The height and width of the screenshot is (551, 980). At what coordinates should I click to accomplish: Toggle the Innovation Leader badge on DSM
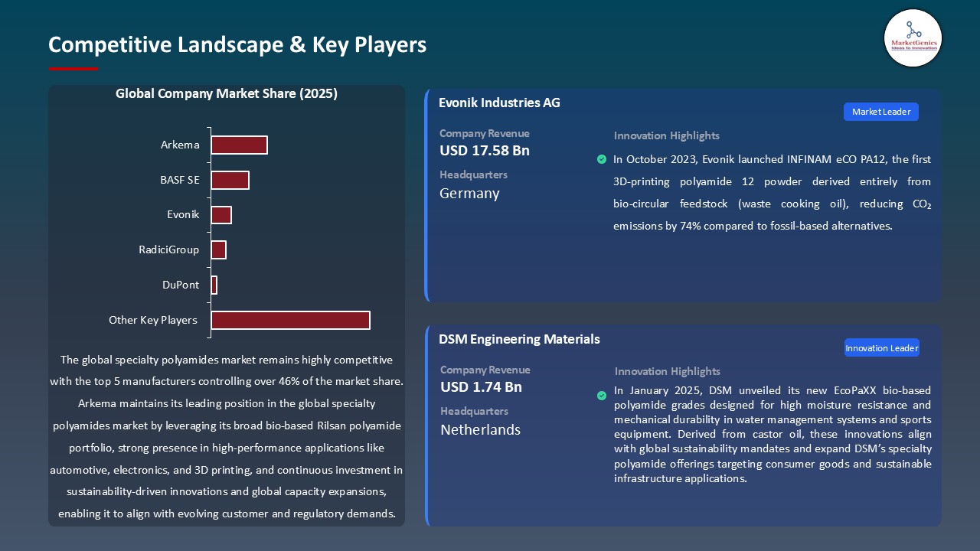[x=881, y=347]
